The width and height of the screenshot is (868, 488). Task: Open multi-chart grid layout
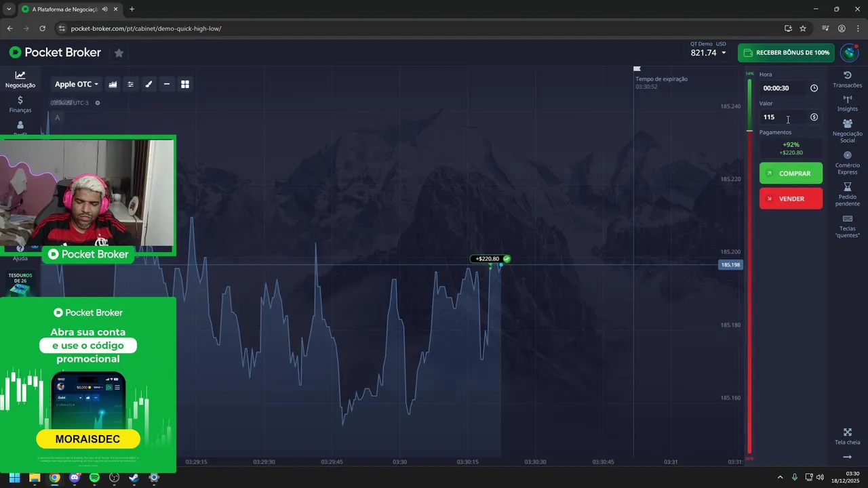coord(184,84)
